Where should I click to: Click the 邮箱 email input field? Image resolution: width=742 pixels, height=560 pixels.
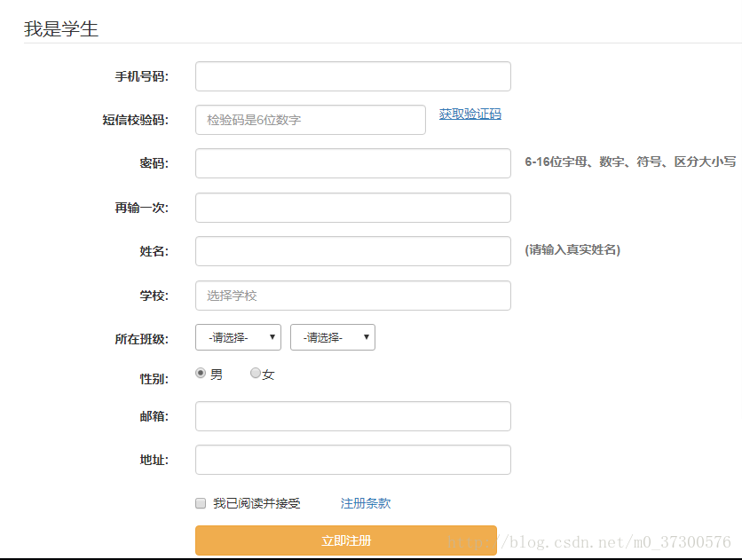pyautogui.click(x=352, y=416)
